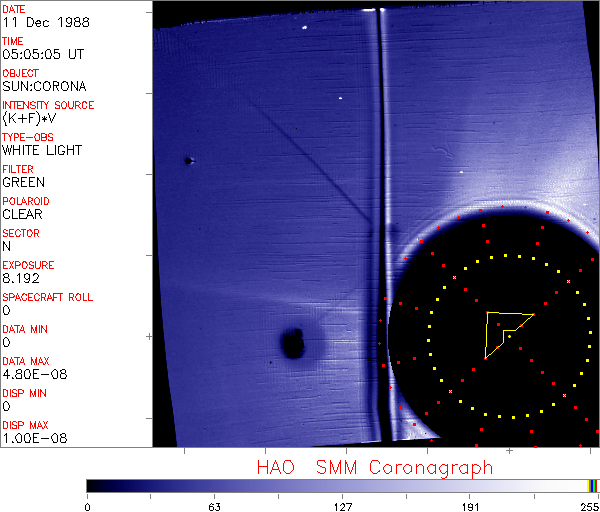Click the color bar tick label 63
This screenshot has height=512, width=600.
pyautogui.click(x=214, y=505)
